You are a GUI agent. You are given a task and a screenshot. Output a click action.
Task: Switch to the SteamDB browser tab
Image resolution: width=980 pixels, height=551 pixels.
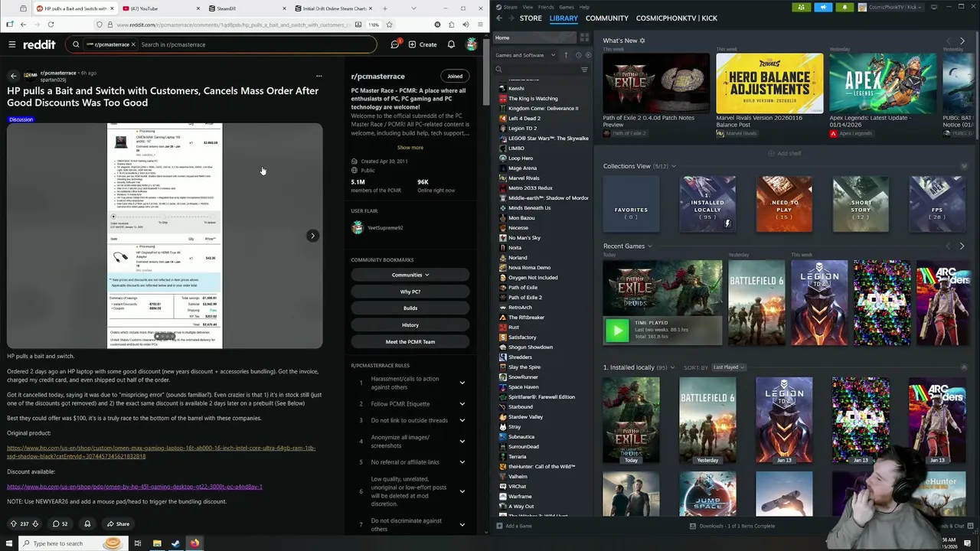pyautogui.click(x=247, y=8)
